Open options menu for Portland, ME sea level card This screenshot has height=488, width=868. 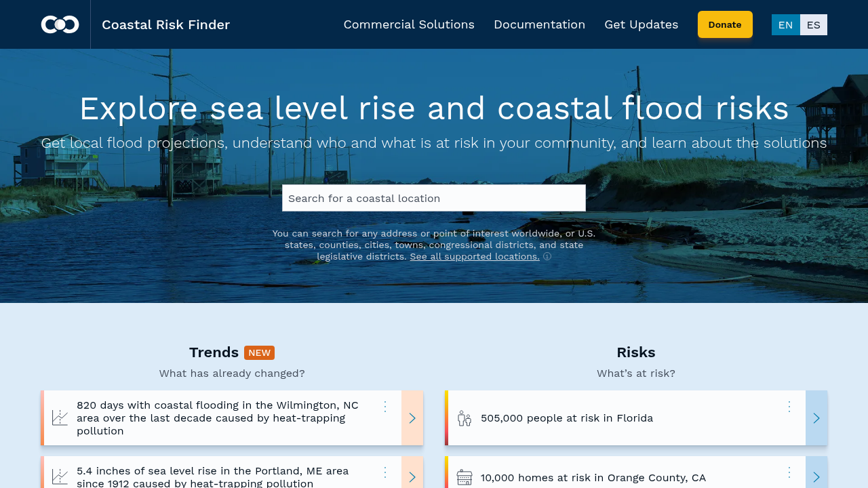pyautogui.click(x=385, y=472)
